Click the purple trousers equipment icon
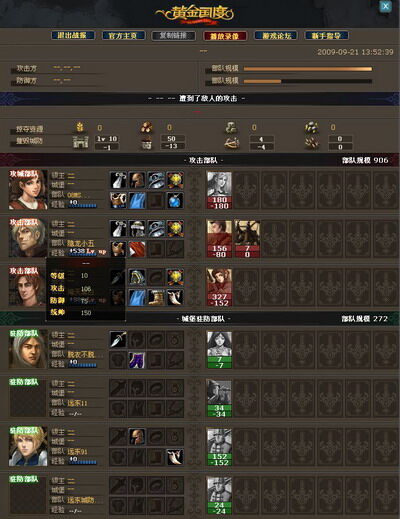This screenshot has height=519, width=400. pyautogui.click(x=137, y=360)
